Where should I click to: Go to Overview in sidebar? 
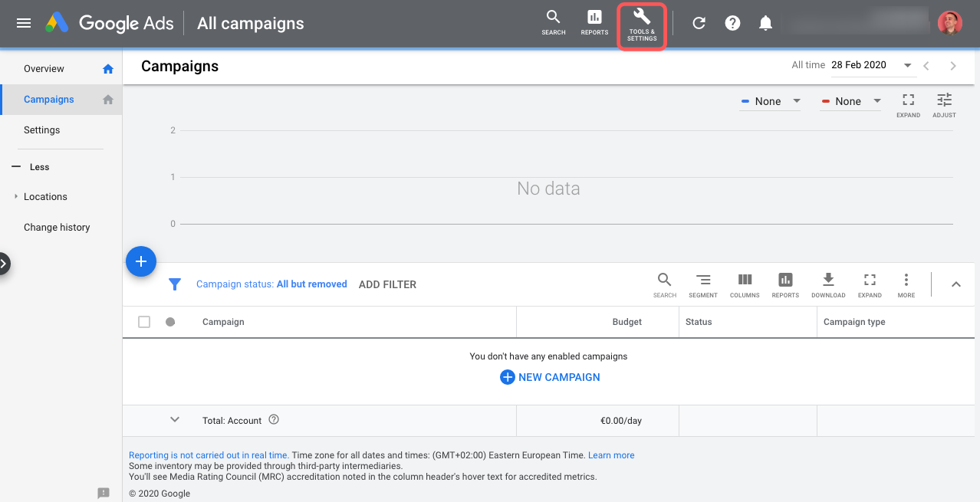pos(44,69)
